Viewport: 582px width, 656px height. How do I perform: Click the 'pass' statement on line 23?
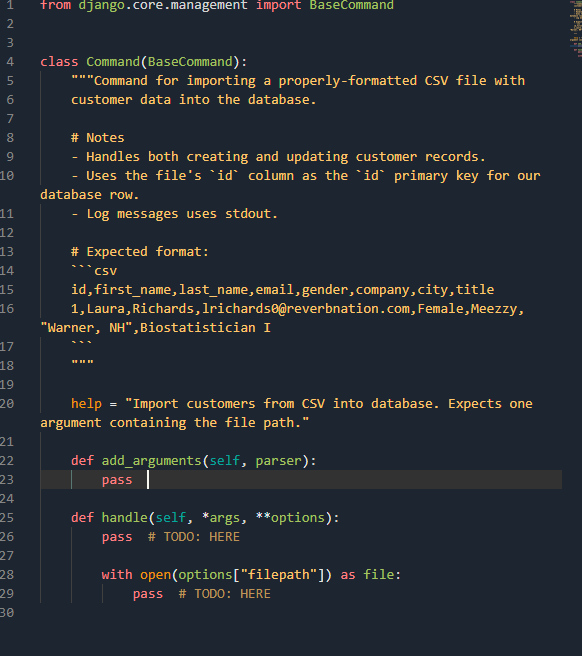point(117,480)
